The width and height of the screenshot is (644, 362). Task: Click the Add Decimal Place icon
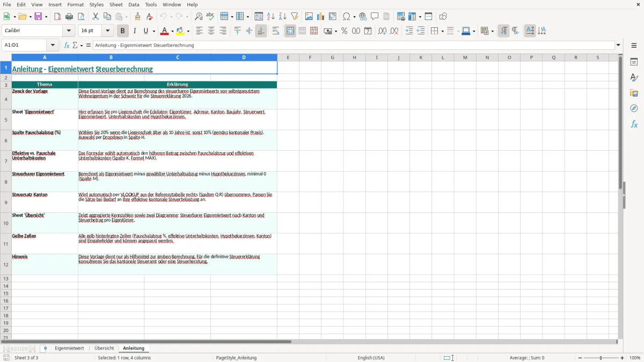[382, 31]
